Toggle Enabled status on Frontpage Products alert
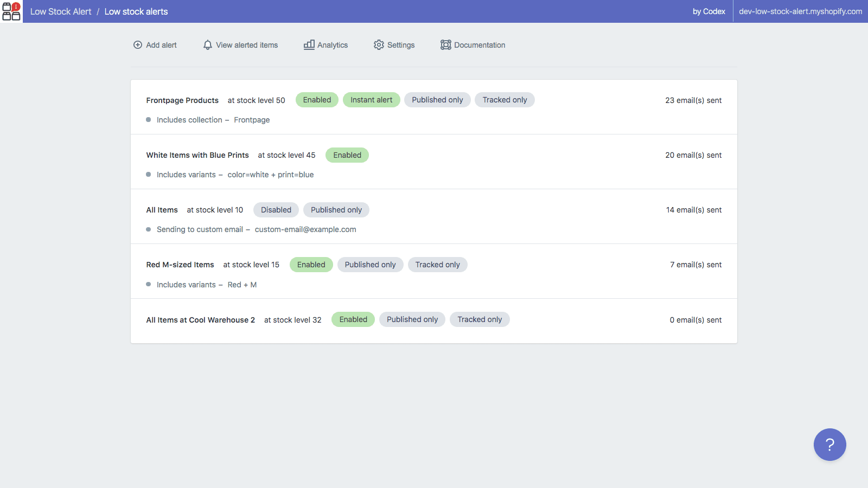Screen dimensions: 868x488 click(x=317, y=100)
